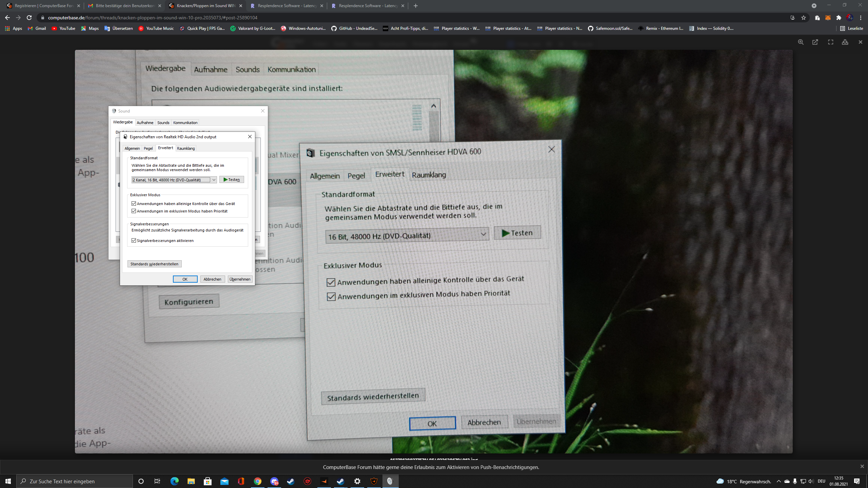The image size is (868, 488).
Task: Open image in new tab icon
Action: tap(815, 42)
